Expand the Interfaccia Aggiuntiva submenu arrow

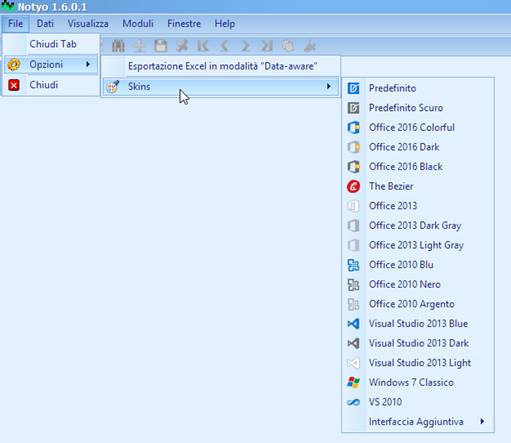click(x=482, y=421)
